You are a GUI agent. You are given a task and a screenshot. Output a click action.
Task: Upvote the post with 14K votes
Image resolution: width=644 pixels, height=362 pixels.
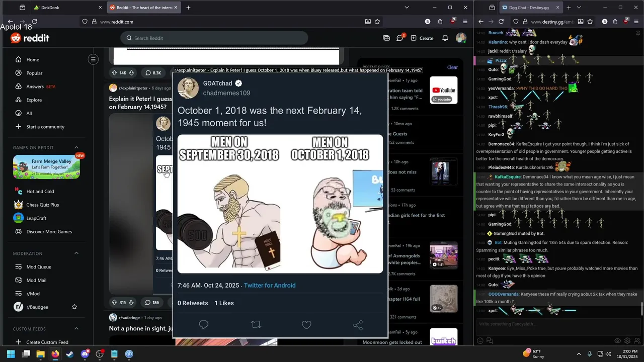(114, 73)
